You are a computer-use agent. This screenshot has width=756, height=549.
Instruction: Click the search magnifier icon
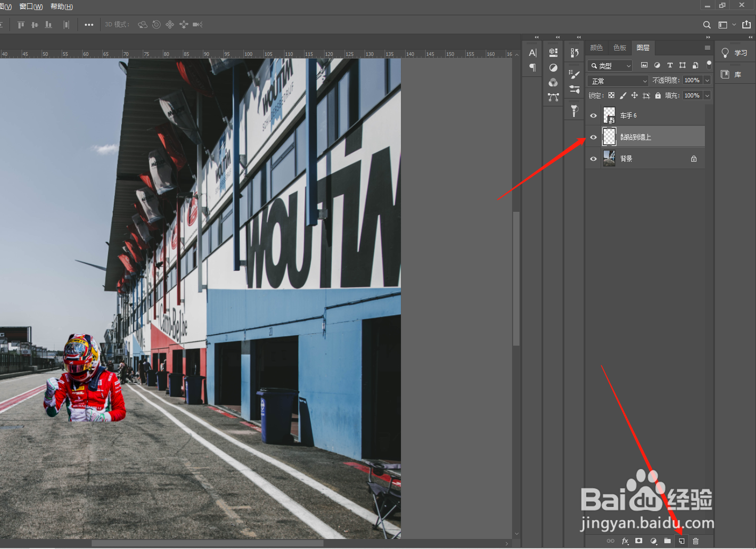707,25
